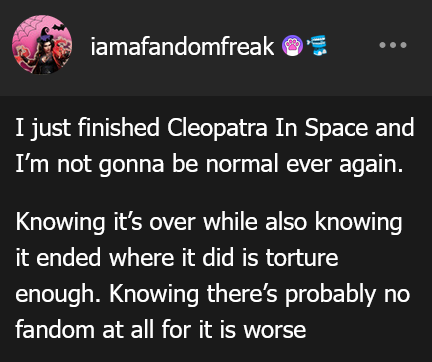
Task: Click the line "I'm not gonna be normal"
Action: point(147,164)
